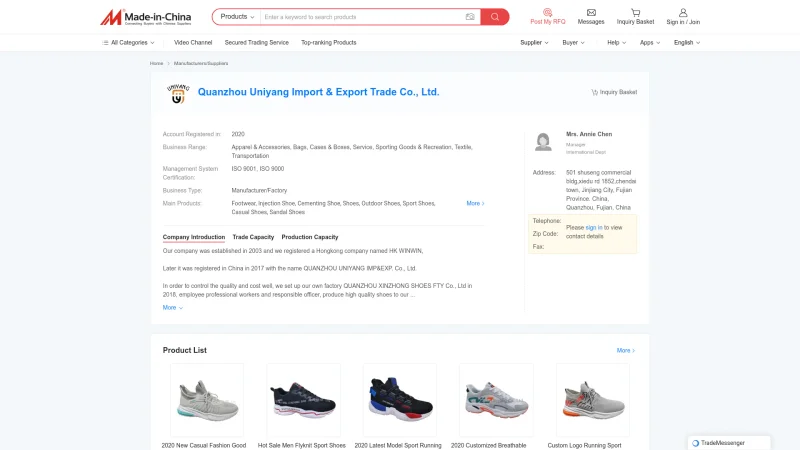
Task: Select the Company Introduction tab
Action: tap(194, 237)
